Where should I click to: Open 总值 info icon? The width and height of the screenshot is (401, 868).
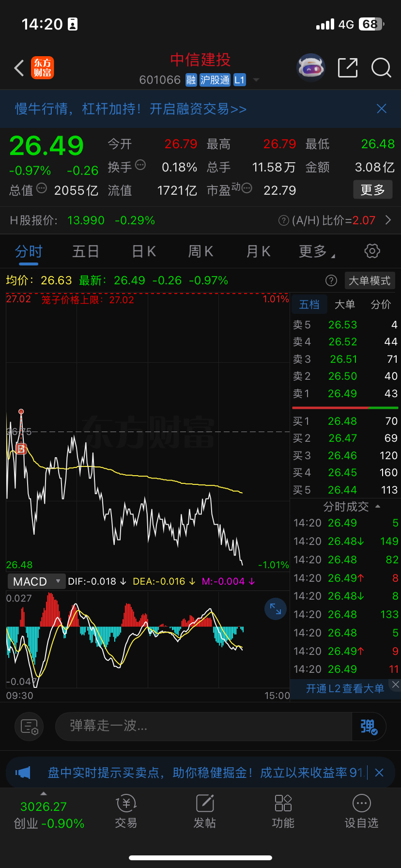(42, 188)
